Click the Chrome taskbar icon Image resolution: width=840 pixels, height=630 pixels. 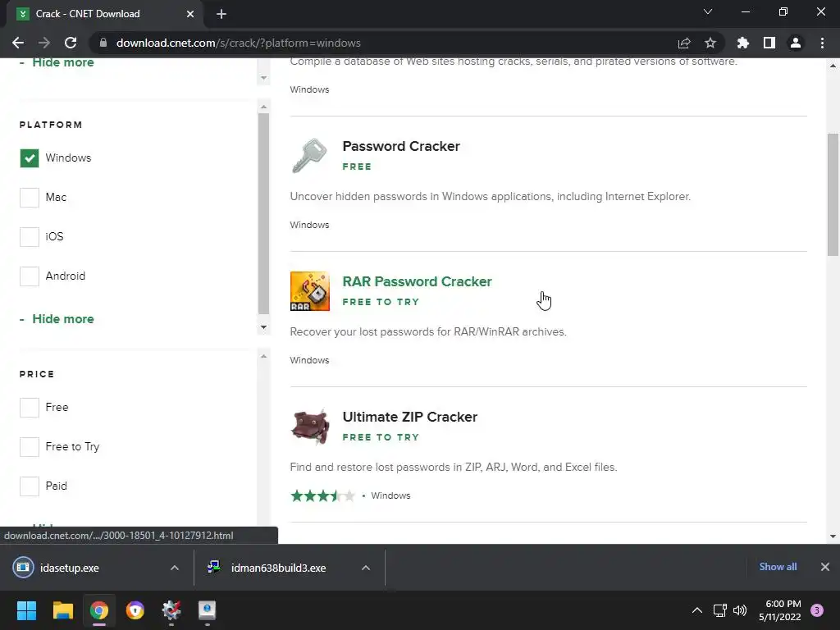(99, 610)
